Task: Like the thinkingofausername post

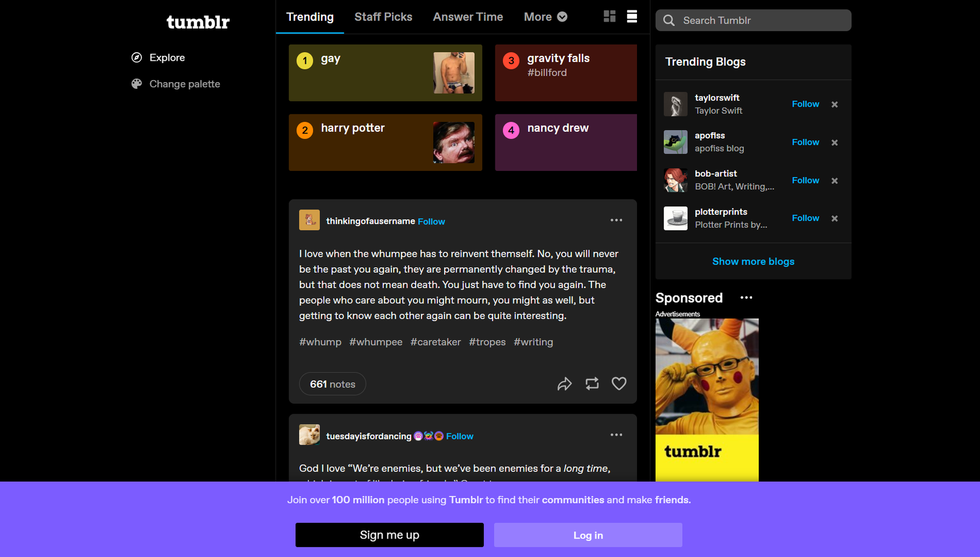Action: (x=619, y=384)
